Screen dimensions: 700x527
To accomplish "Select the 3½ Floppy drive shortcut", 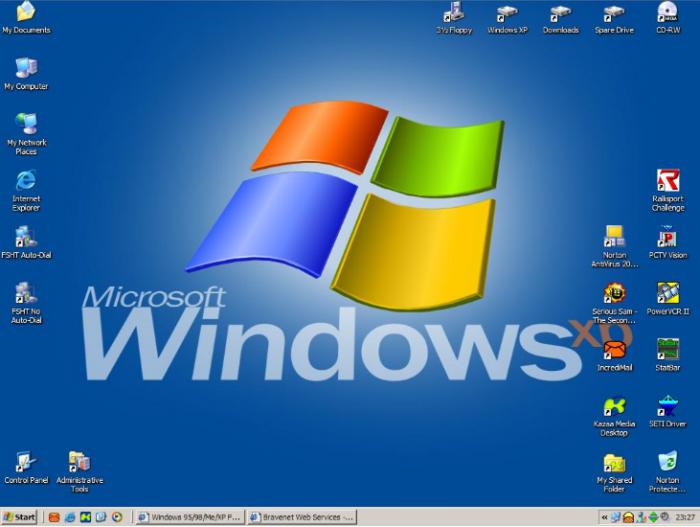I will click(454, 18).
